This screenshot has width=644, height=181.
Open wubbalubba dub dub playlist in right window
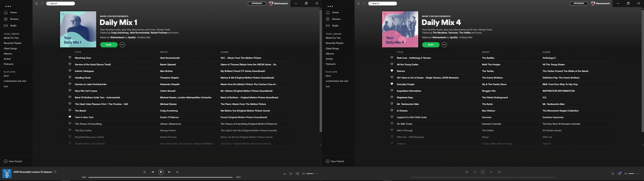(x=337, y=81)
